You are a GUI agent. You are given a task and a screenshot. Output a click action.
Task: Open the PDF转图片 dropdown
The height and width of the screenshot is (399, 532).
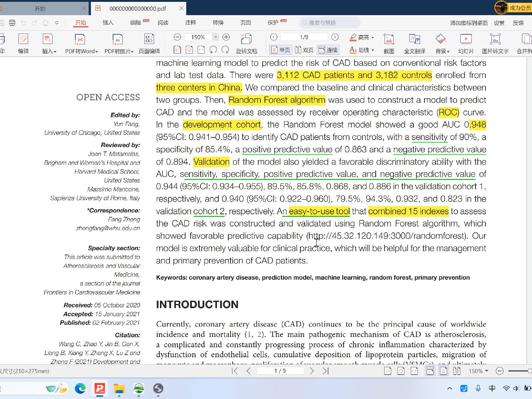(119, 43)
